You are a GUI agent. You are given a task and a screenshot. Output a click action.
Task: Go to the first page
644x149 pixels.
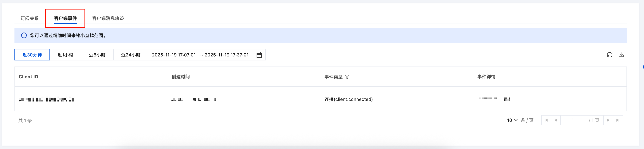tap(546, 120)
